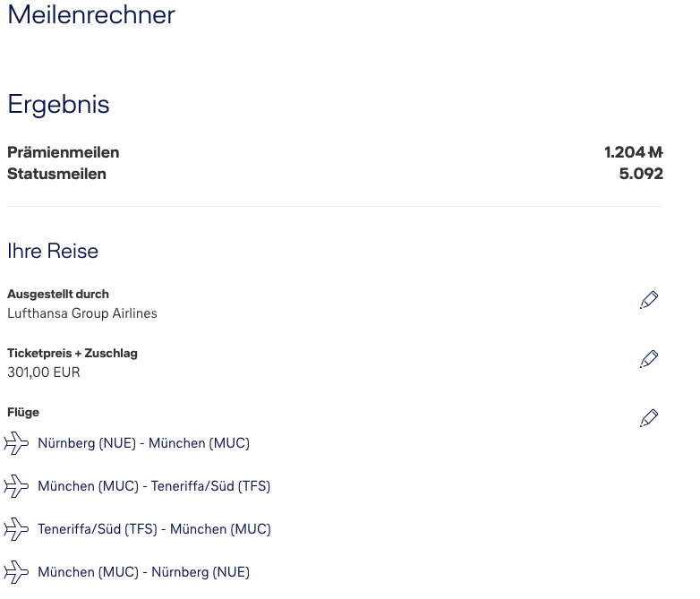700x599 pixels.
Task: Click the pencil icon beside Flüge
Action: pyautogui.click(x=649, y=418)
